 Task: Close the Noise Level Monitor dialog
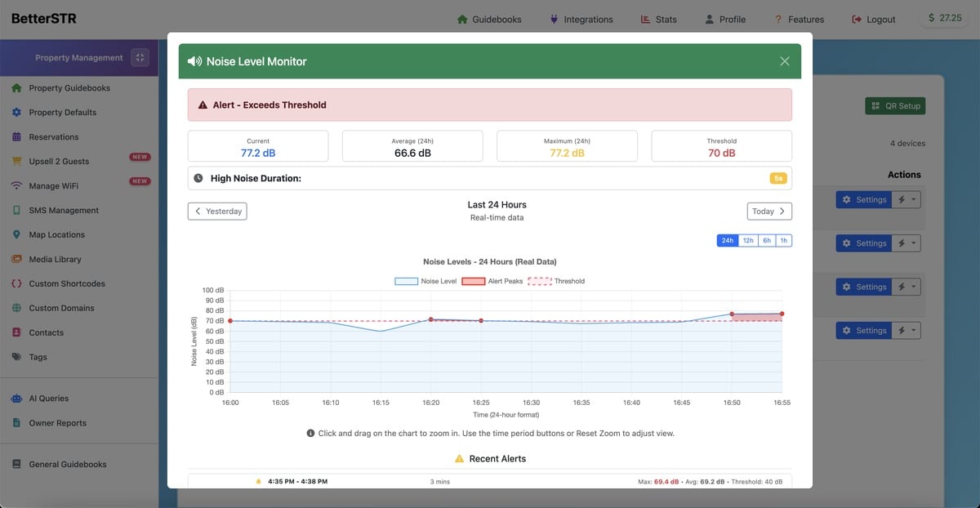coord(784,61)
